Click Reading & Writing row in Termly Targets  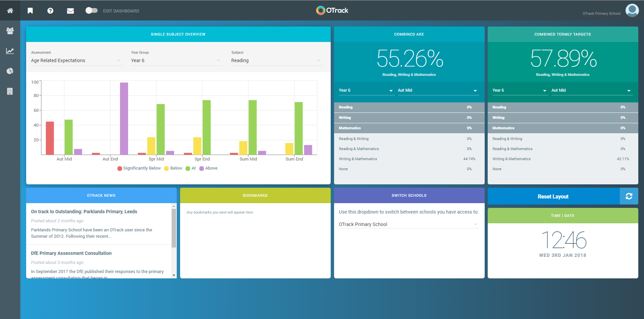[x=563, y=139]
